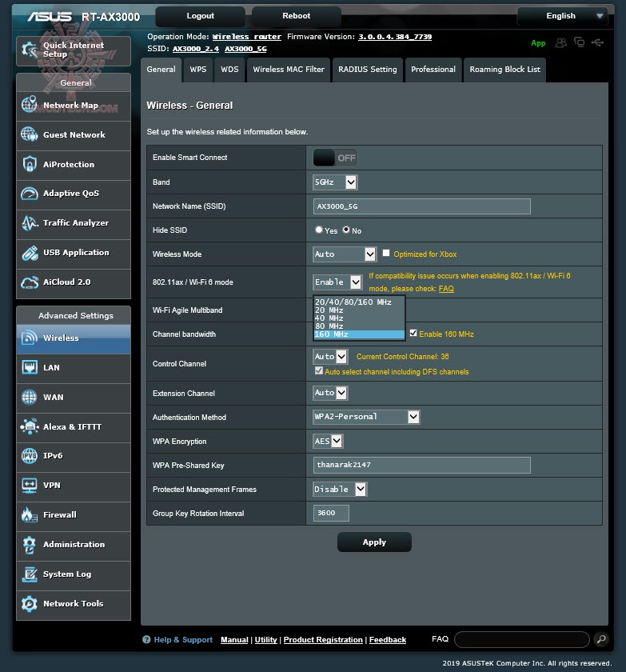Choose 20 MHz bandwidth option
The height and width of the screenshot is (672, 626).
click(x=359, y=310)
